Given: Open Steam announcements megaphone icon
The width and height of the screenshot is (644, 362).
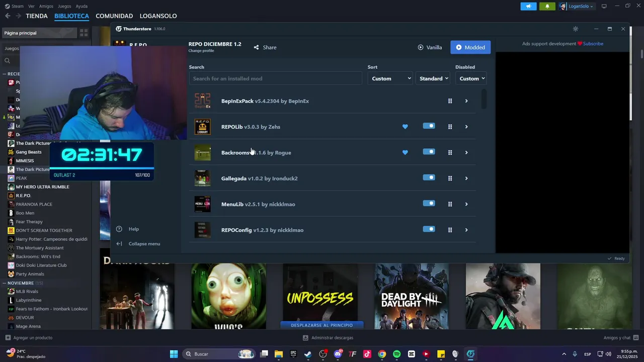Looking at the screenshot, I should click(528, 7).
